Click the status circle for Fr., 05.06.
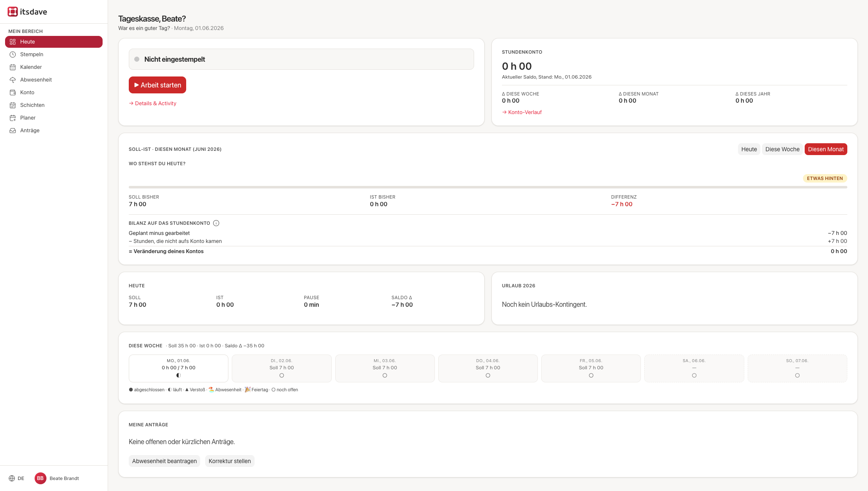This screenshot has width=868, height=491. click(591, 375)
